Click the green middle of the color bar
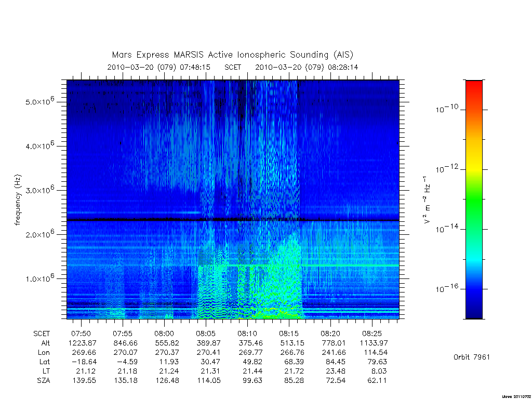The image size is (532, 399). click(474, 200)
